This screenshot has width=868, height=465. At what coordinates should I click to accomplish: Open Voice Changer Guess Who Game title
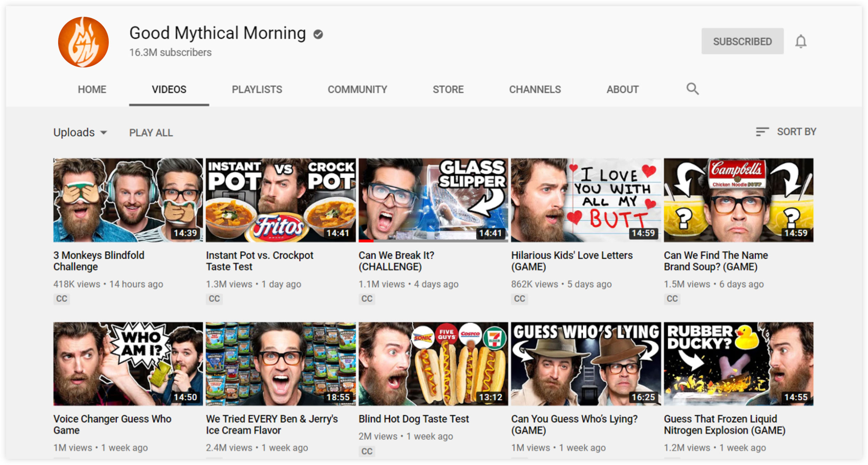(112, 424)
